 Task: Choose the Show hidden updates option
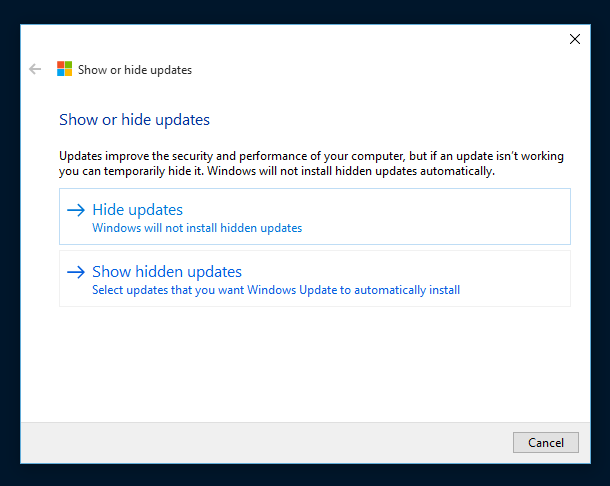pyautogui.click(x=315, y=279)
